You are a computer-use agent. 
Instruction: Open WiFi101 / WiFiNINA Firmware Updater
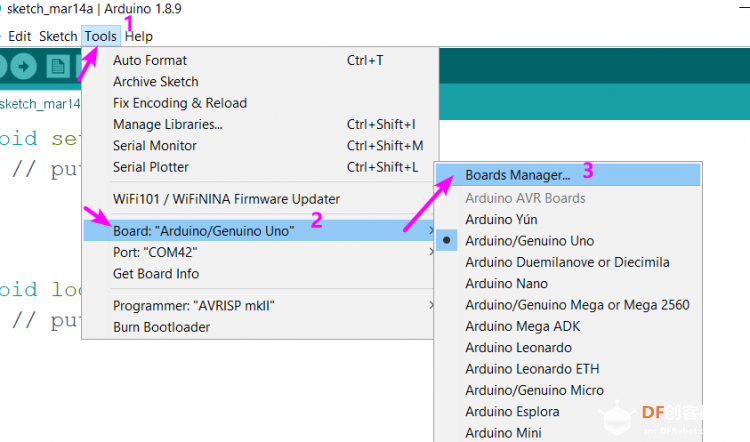coord(260,199)
